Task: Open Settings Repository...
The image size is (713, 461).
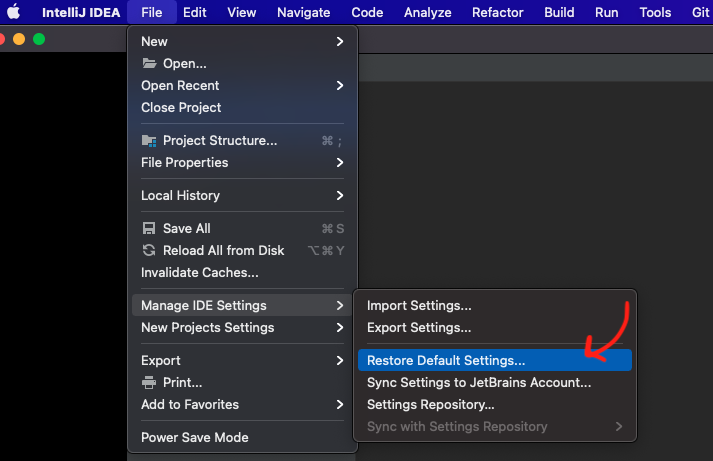Action: (495, 404)
